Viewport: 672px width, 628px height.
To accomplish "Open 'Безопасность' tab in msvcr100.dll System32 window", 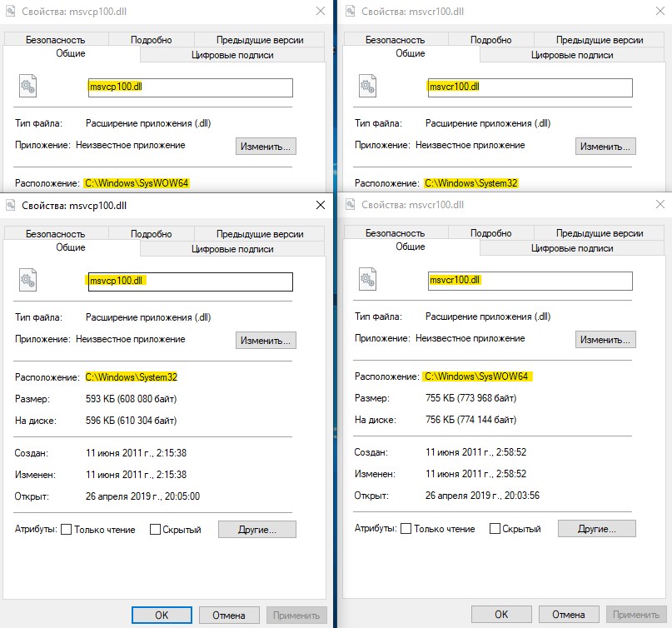I will [396, 40].
